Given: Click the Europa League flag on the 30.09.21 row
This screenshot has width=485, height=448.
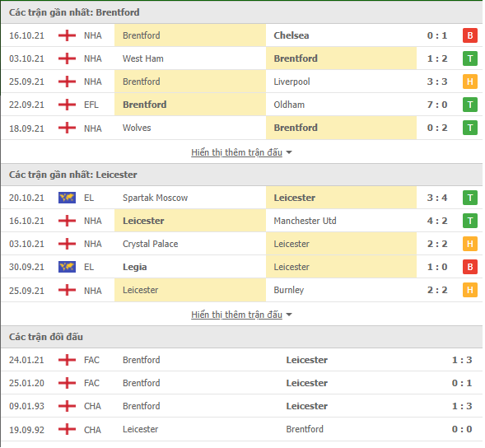Looking at the screenshot, I should tap(67, 267).
